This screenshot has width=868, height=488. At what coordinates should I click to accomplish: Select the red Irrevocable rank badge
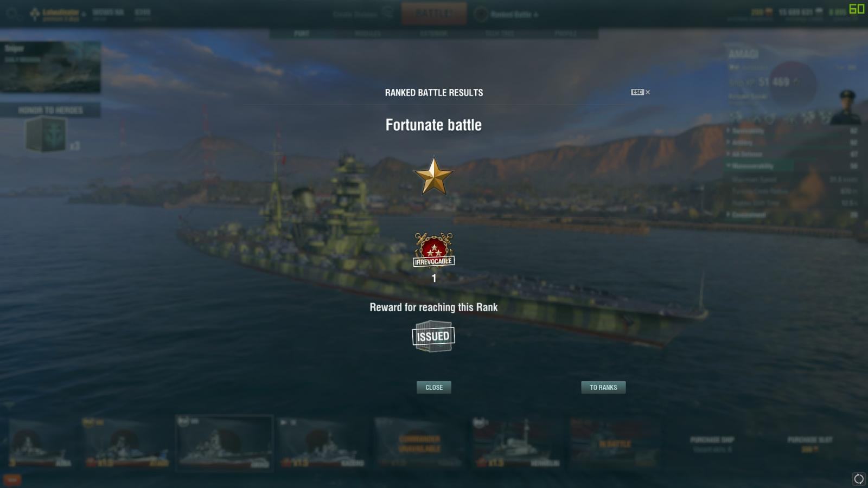433,250
